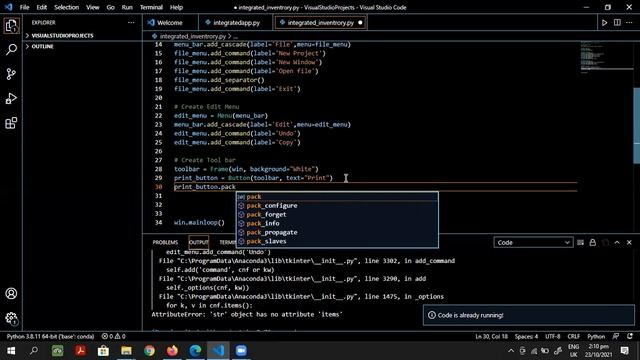Open the Terminal menu
640x360 pixels.
click(x=151, y=7)
